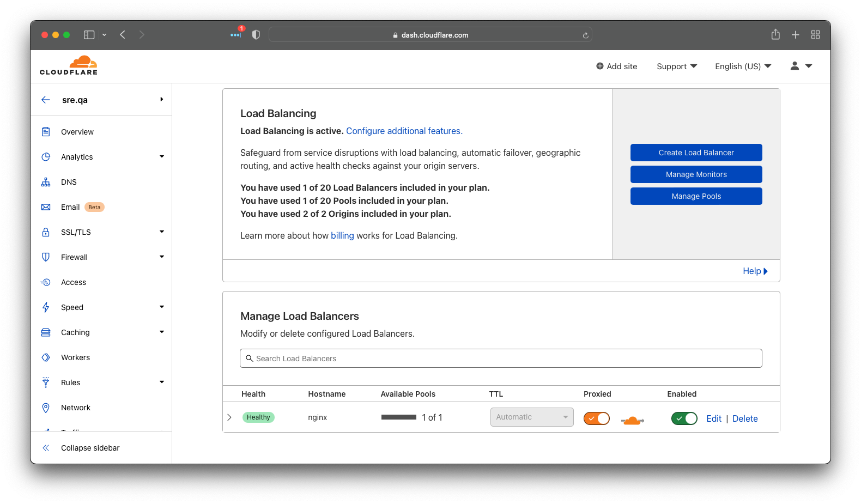Screen dimensions: 861x504
Task: Open the English (US) language dropdown
Action: 743,66
